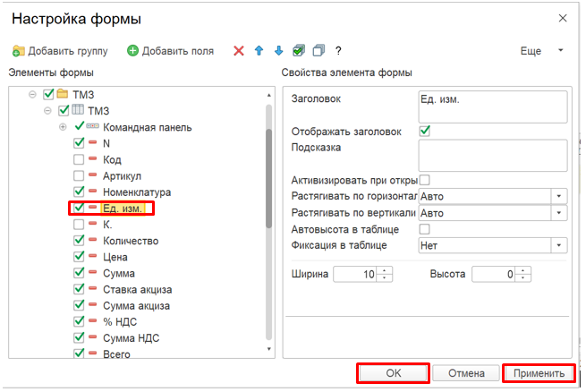Click the Отмена button
The image size is (586, 392).
(466, 373)
